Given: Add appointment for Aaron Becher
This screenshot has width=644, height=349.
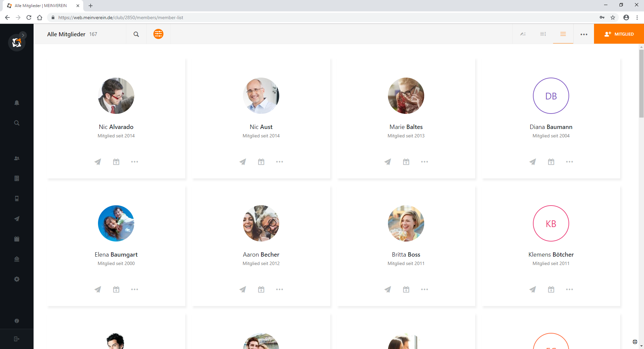Looking at the screenshot, I should coord(261,290).
